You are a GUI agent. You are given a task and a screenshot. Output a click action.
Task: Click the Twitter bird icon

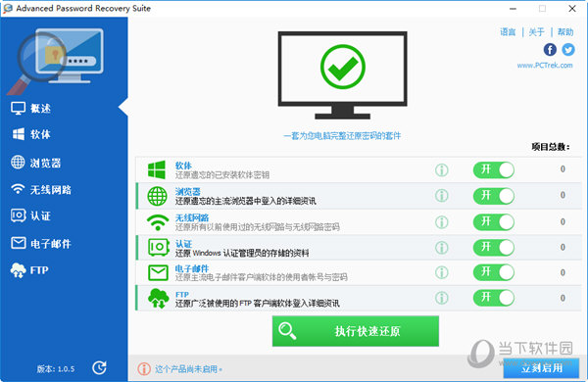[568, 50]
